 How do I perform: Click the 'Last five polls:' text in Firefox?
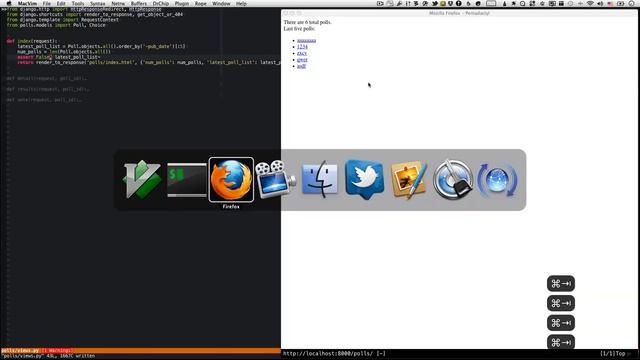click(299, 29)
